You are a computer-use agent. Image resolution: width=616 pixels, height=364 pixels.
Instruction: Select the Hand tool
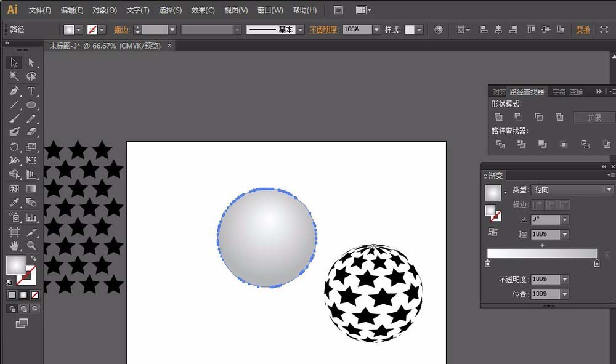coord(14,246)
